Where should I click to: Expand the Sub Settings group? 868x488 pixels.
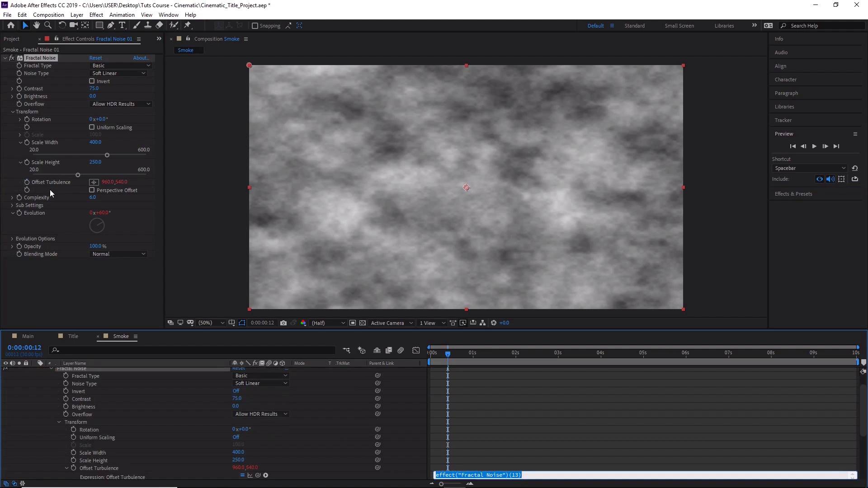(x=12, y=205)
